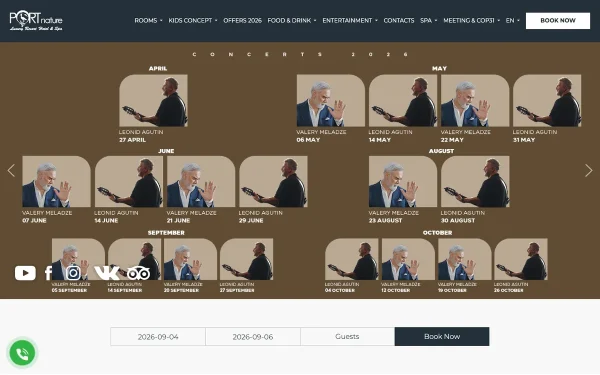The height and width of the screenshot is (375, 600).
Task: Select Leonid Agutin 14 June concert image
Action: click(x=129, y=181)
